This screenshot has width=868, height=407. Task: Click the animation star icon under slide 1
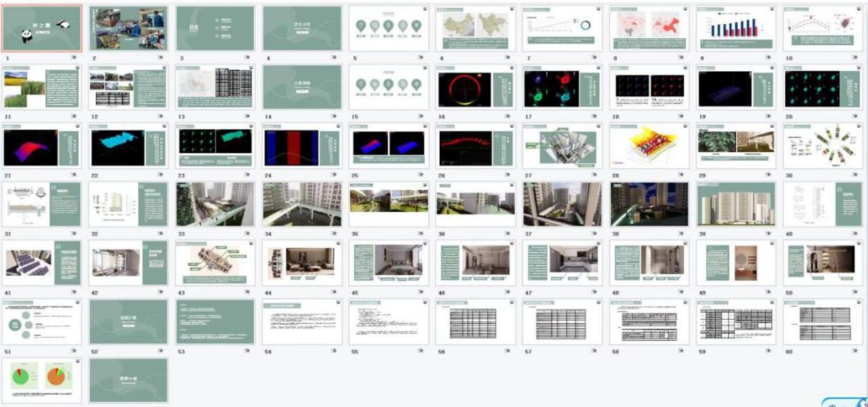pyautogui.click(x=74, y=58)
